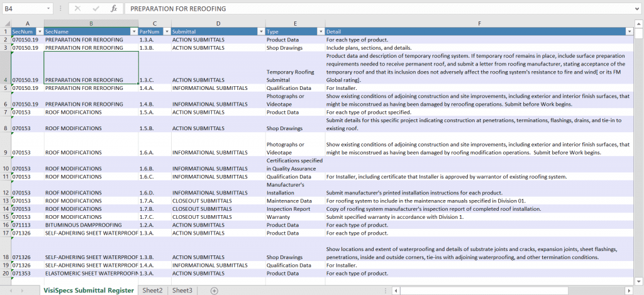Click the Insert Function fx icon
This screenshot has height=295, width=644.
pyautogui.click(x=114, y=9)
